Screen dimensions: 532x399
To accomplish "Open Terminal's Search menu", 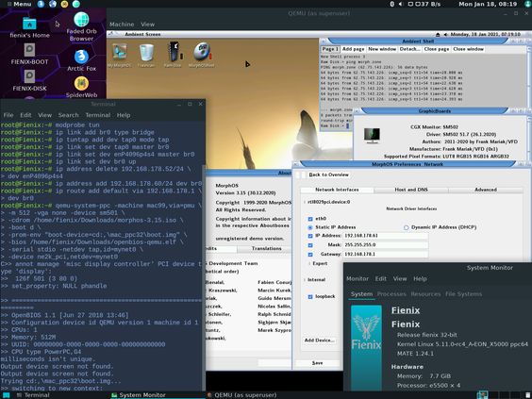I will click(x=68, y=115).
